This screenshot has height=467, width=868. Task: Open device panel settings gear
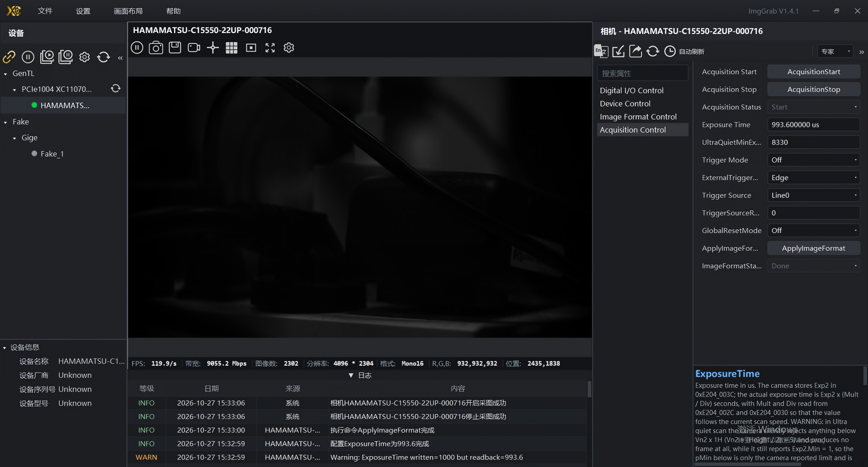85,57
